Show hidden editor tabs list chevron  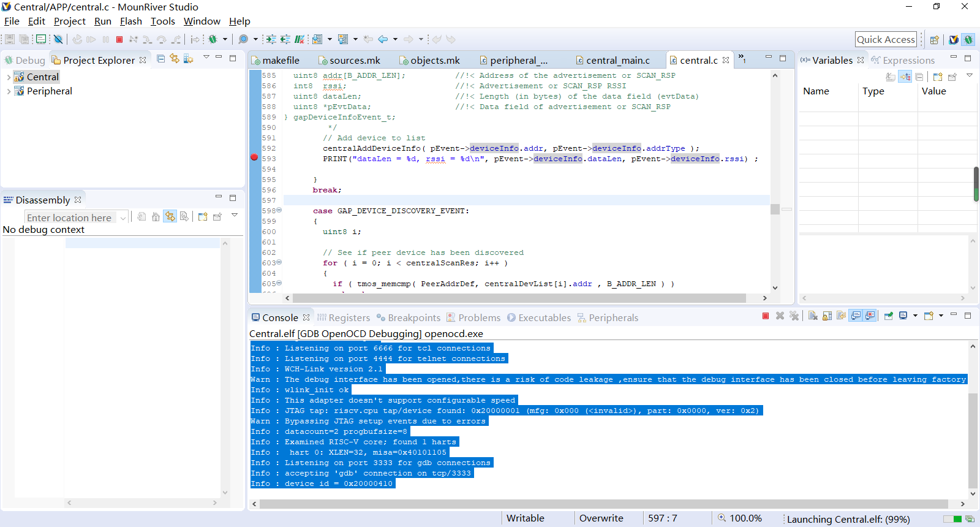(742, 59)
